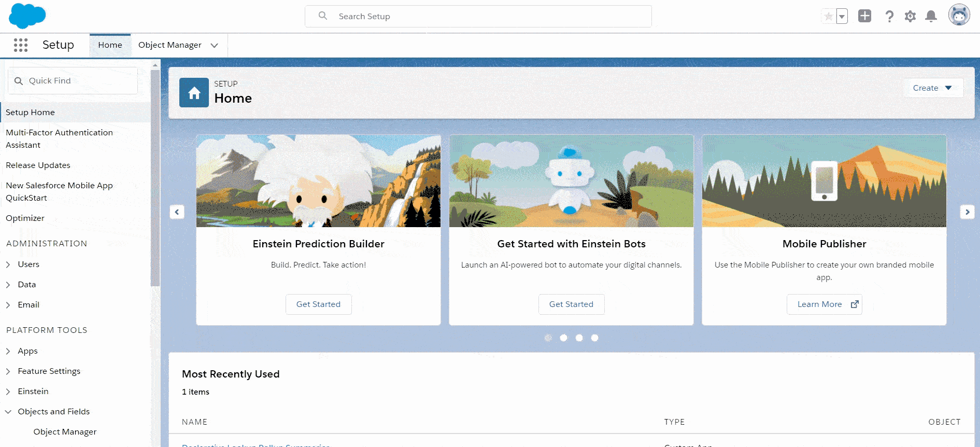Select the second carousel page dot
Viewport: 980px width, 447px height.
(564, 338)
